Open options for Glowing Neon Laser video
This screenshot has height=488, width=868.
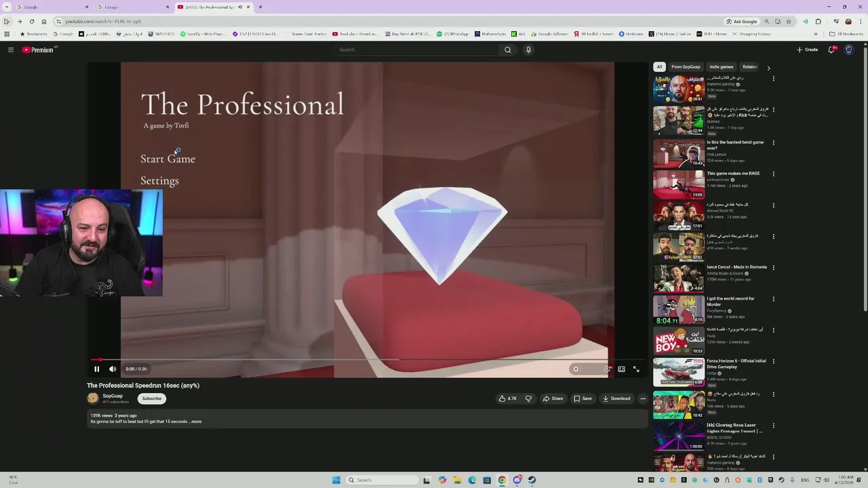pos(773,425)
